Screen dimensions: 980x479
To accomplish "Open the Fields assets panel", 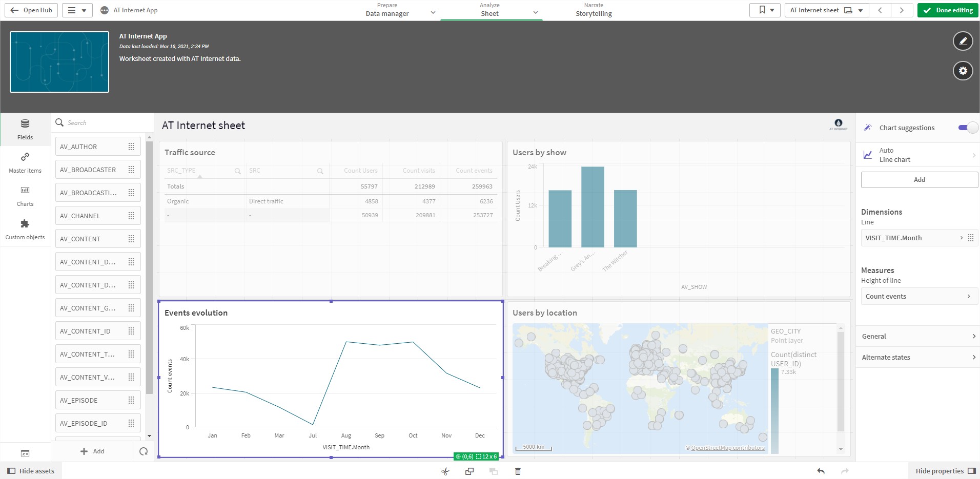I will (25, 129).
